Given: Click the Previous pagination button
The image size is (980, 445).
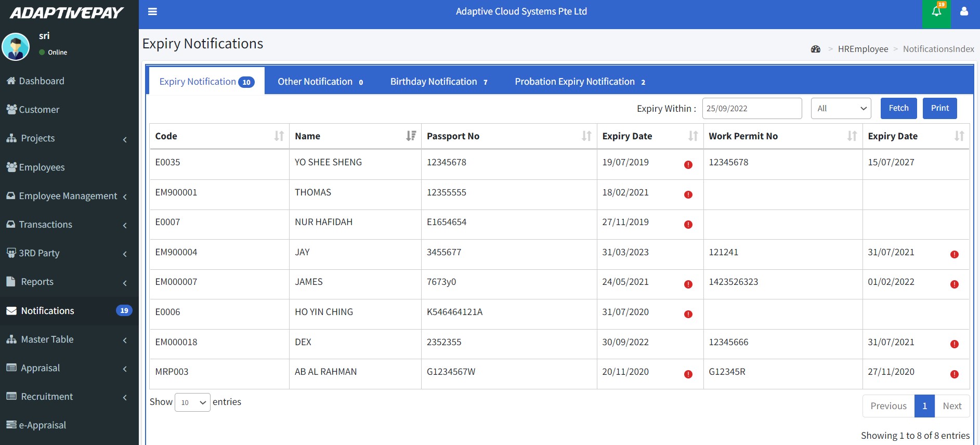Looking at the screenshot, I should tap(888, 406).
